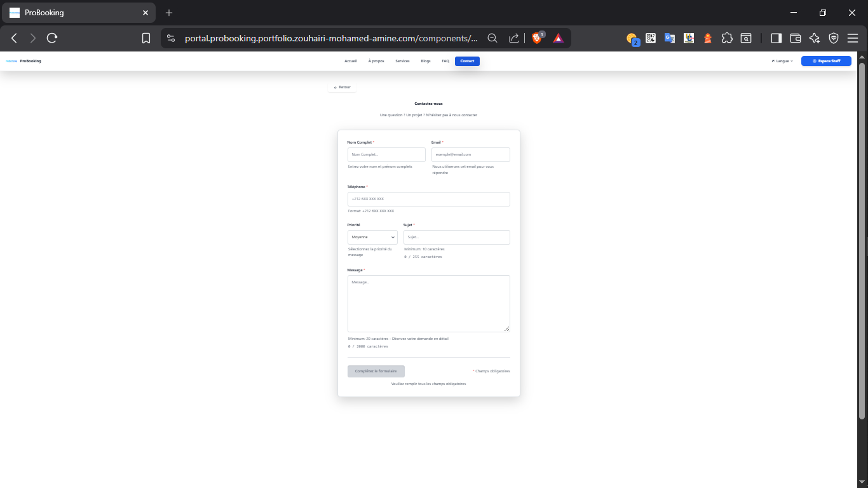The image size is (868, 488).
Task: Open Leo AI sparkle icon
Action: [x=815, y=38]
